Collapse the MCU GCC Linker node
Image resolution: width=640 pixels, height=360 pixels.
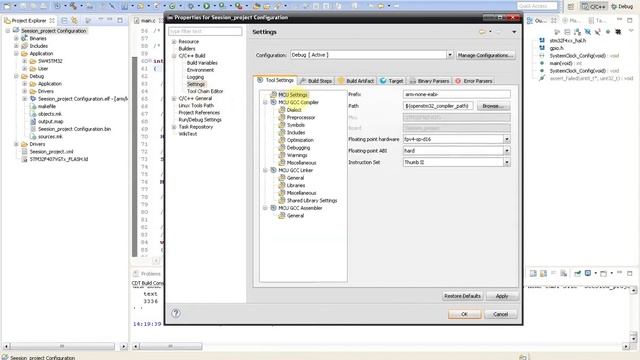pos(265,170)
